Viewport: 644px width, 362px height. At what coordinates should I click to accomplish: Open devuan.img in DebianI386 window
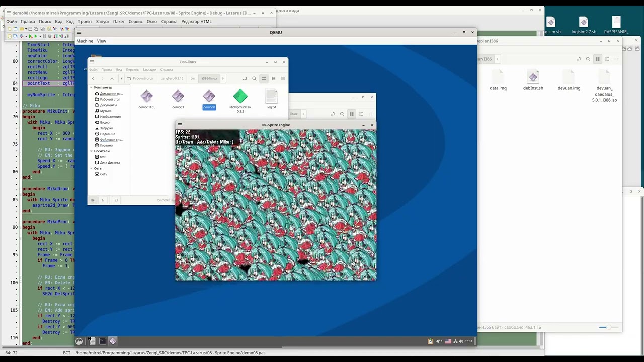tap(569, 80)
